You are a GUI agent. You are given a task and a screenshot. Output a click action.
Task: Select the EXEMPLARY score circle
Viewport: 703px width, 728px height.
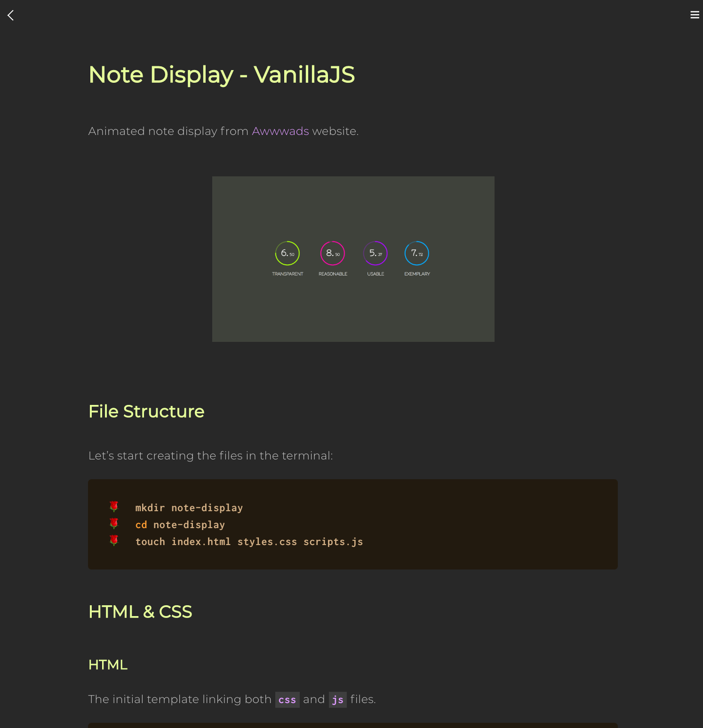point(416,253)
